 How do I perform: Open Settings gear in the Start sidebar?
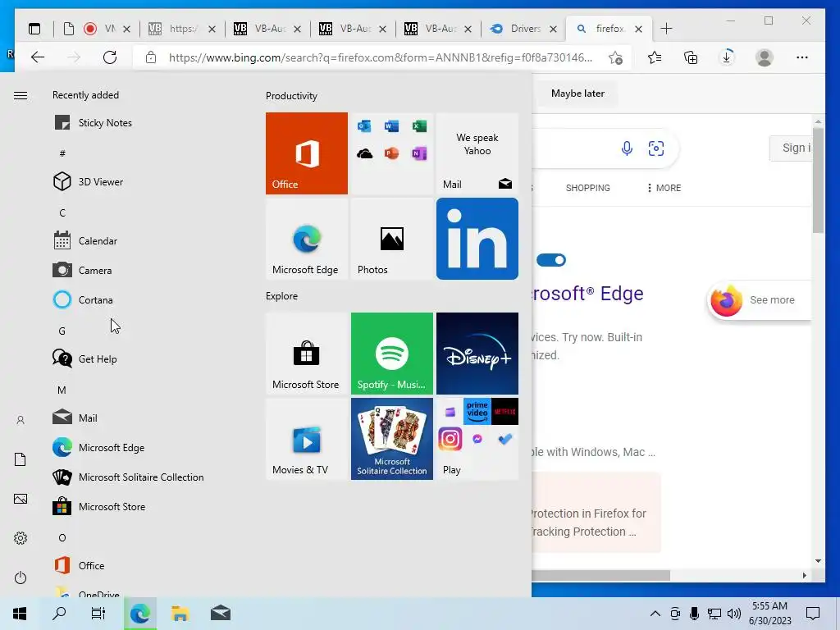coord(21,538)
